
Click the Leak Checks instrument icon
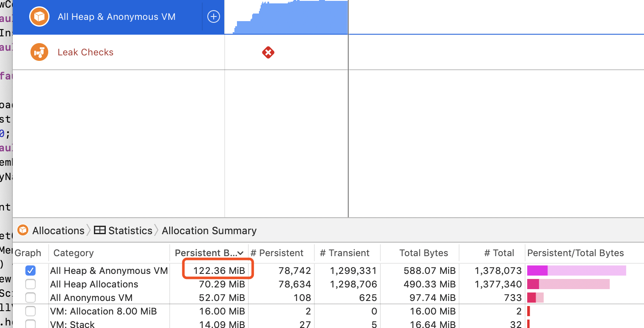pos(39,52)
